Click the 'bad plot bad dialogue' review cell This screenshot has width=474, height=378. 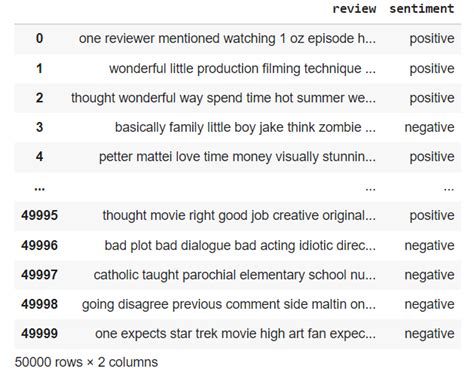tap(240, 246)
